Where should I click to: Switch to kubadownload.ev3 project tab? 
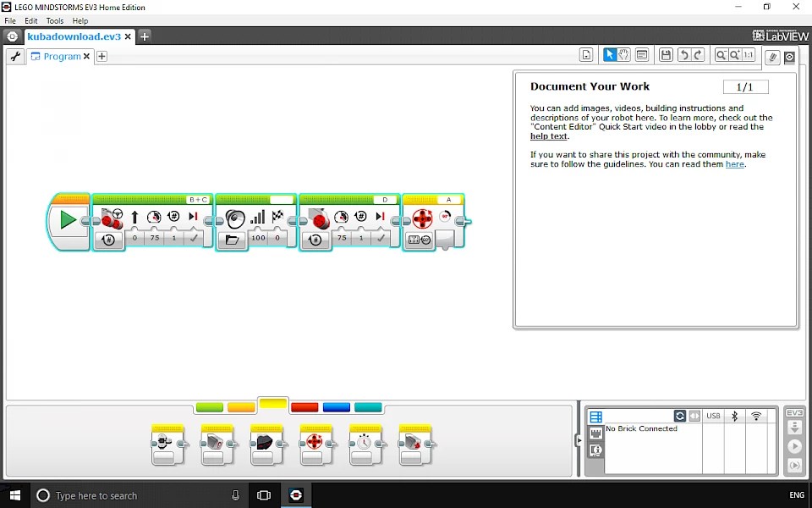tap(74, 36)
